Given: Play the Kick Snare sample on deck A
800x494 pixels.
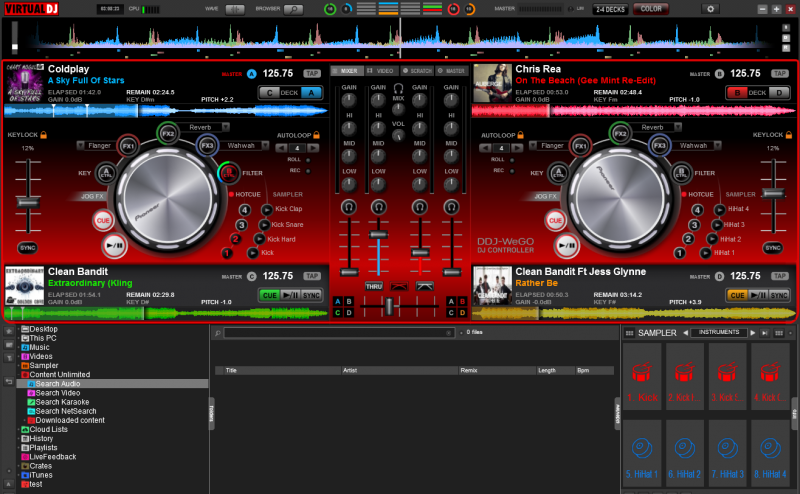Looking at the screenshot, I should (x=264, y=225).
